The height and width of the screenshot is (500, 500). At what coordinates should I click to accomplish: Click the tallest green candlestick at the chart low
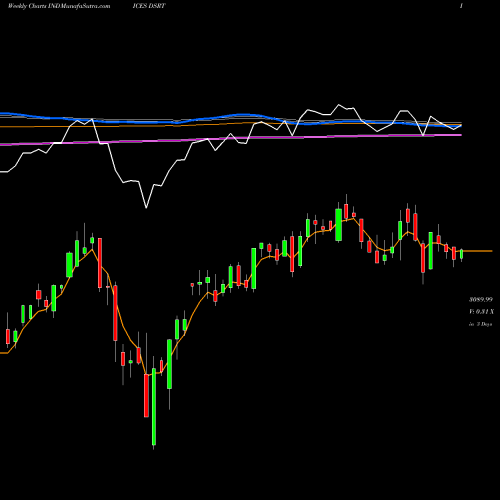pyautogui.click(x=154, y=407)
